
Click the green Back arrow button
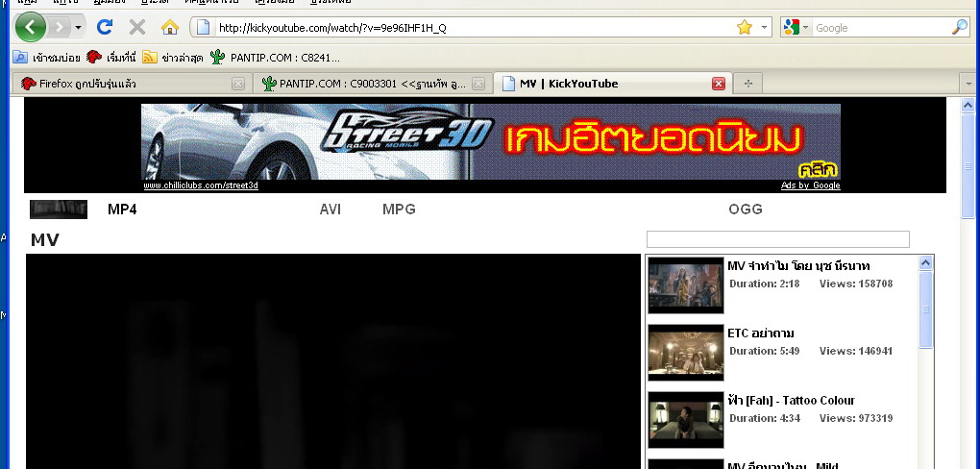[30, 27]
